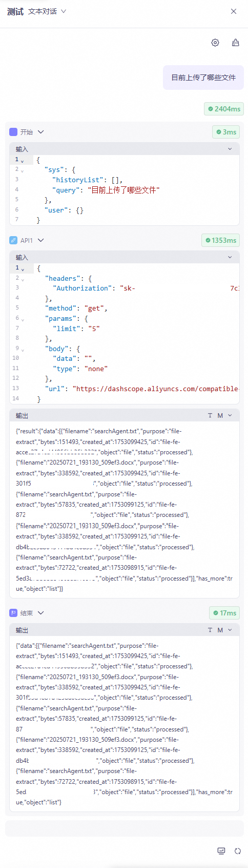Image resolution: width=248 pixels, height=868 pixels.
Task: Click the clear conversation broom icon
Action: 236,43
